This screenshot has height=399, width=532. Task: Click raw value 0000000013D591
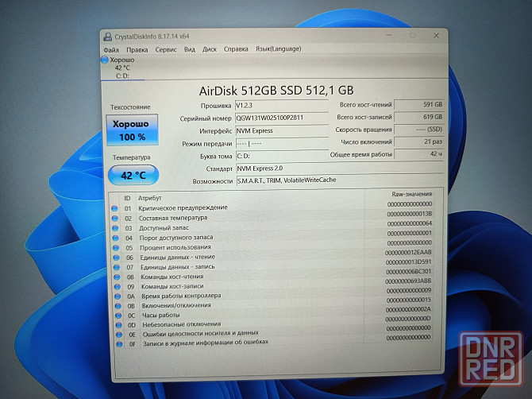(x=408, y=262)
